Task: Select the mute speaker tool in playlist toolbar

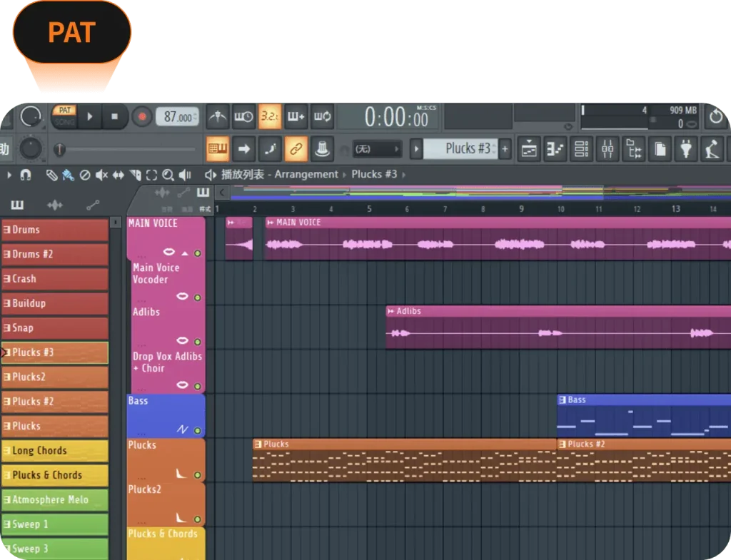Action: pyautogui.click(x=101, y=174)
